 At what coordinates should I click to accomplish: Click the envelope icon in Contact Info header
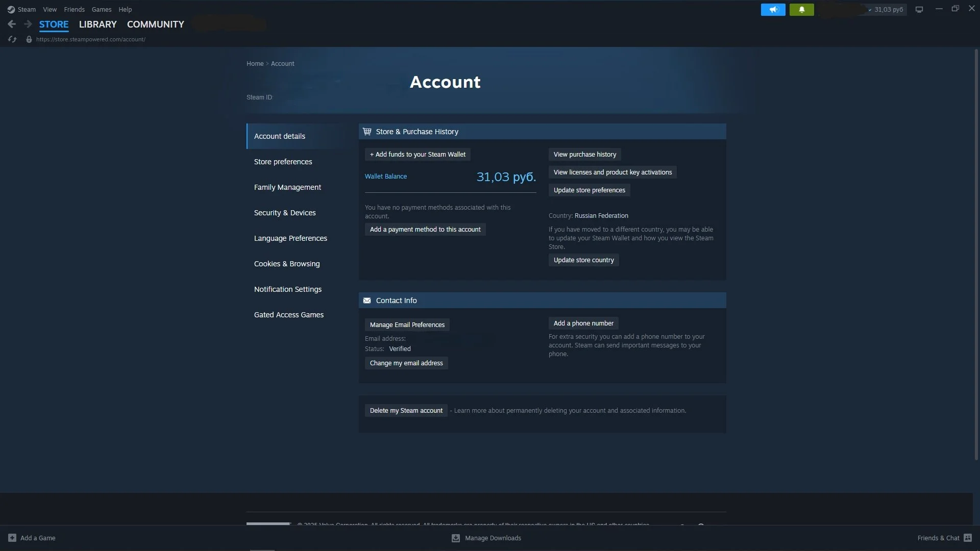click(367, 300)
